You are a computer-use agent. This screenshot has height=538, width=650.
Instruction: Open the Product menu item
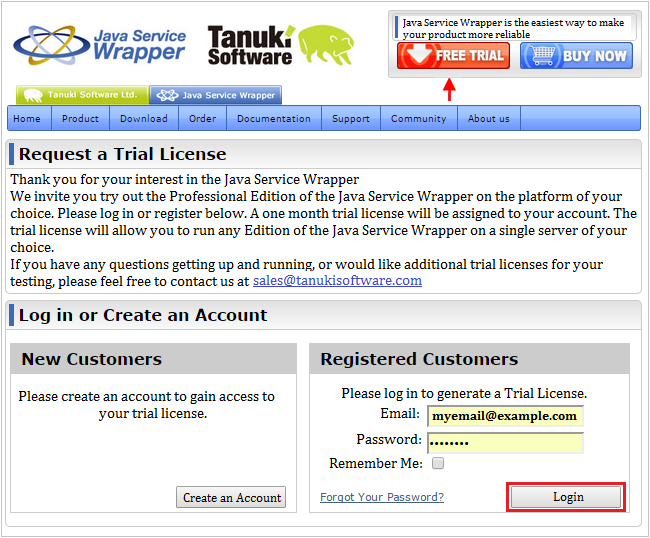point(80,119)
